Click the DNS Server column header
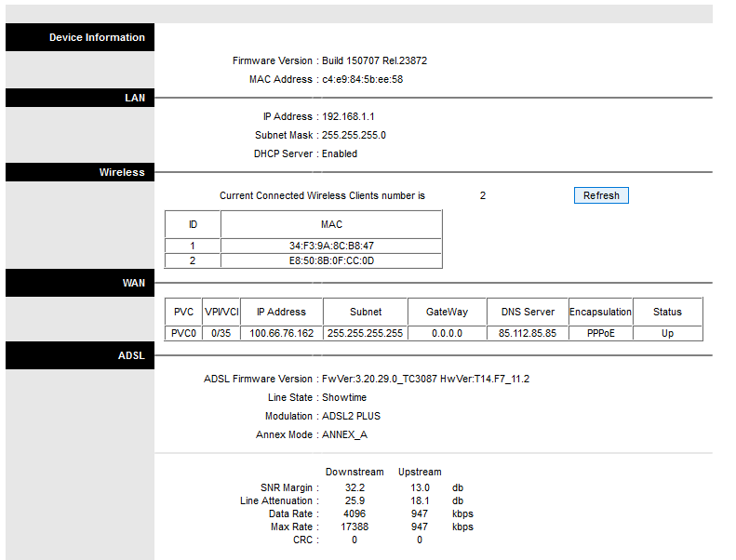 [528, 312]
